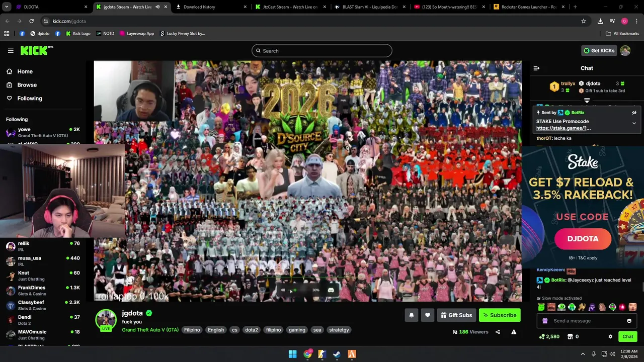Viewport: 644px width, 362px height.
Task: Select the English tag
Action: [216, 330]
